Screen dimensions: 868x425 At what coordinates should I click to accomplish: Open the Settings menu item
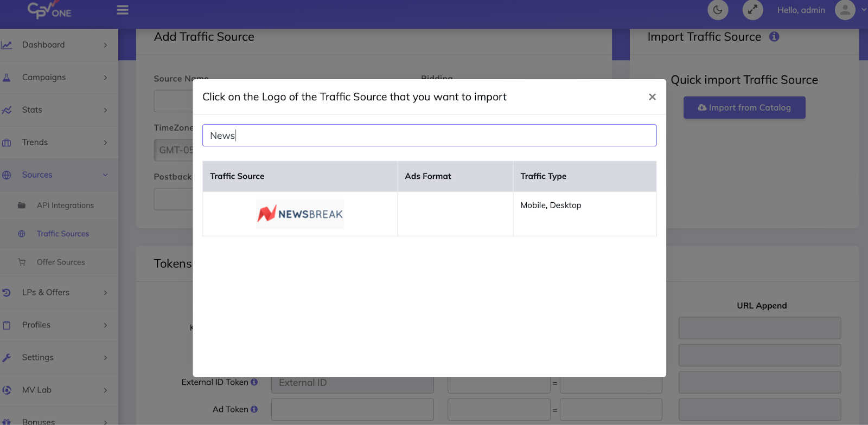coord(59,358)
